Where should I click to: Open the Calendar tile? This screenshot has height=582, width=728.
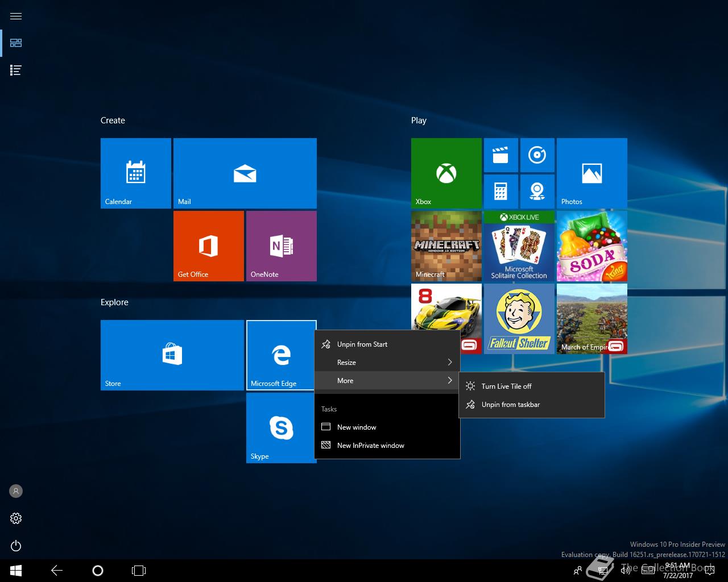[x=136, y=173]
